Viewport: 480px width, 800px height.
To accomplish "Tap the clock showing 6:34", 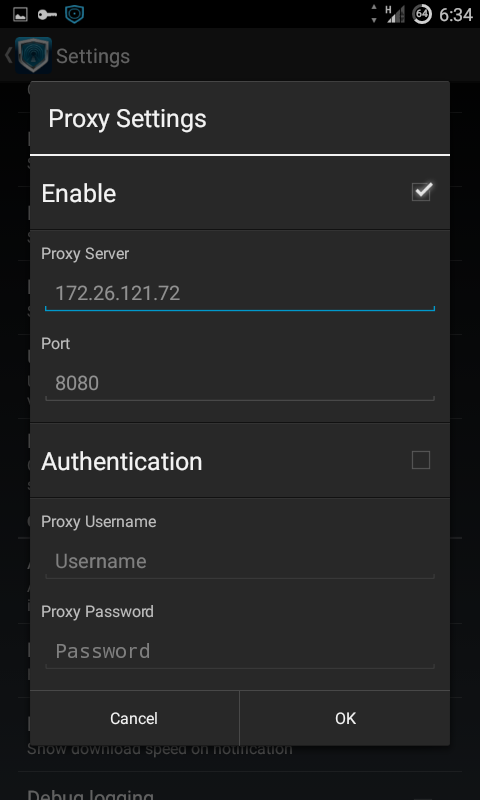I will click(456, 14).
